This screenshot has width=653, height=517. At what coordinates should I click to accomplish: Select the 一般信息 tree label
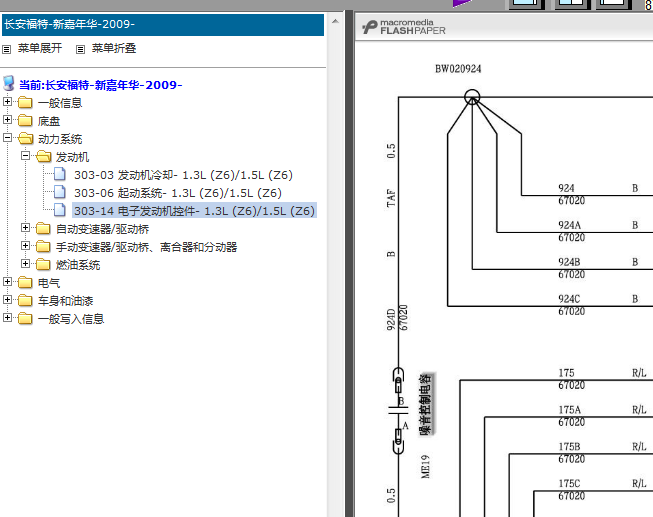tap(60, 103)
